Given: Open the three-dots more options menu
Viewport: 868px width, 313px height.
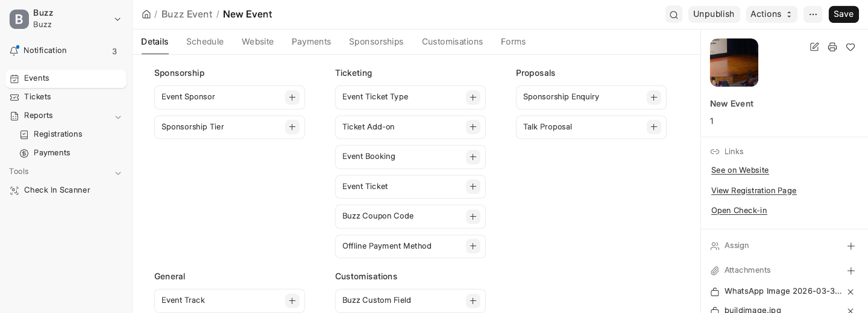Looking at the screenshot, I should (813, 14).
